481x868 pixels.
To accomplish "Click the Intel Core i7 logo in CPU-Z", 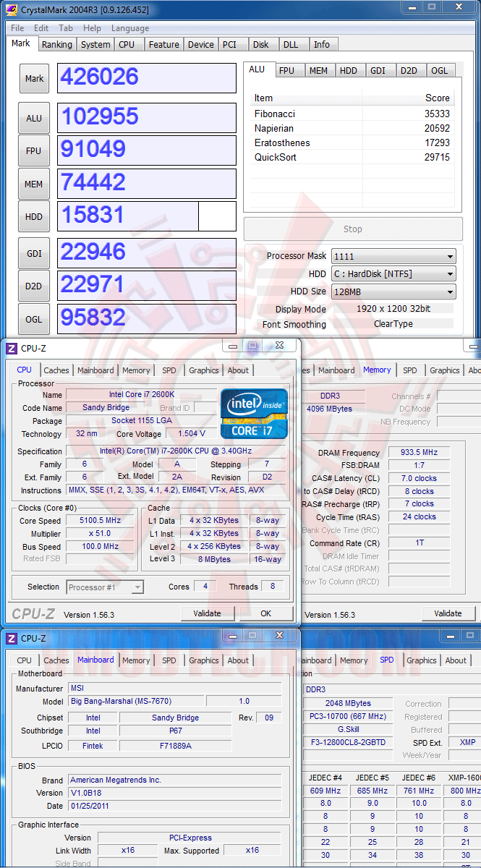I will (254, 414).
